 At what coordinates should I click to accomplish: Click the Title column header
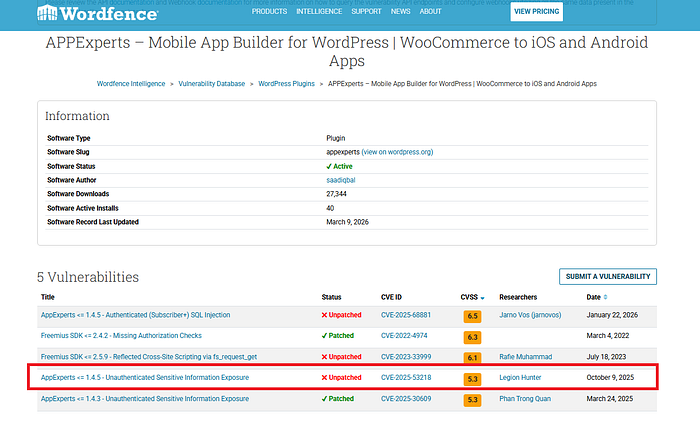coord(48,297)
